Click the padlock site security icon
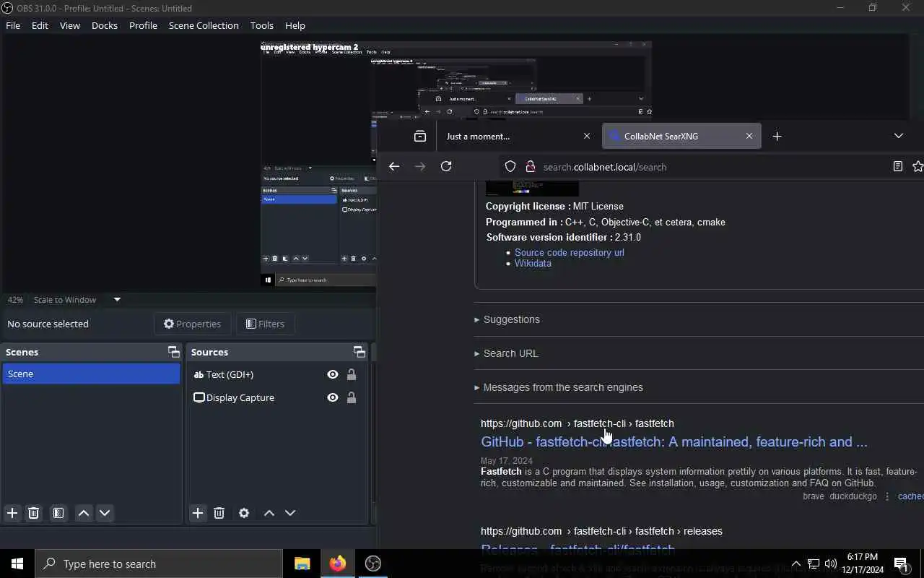This screenshot has height=578, width=924. [x=530, y=166]
